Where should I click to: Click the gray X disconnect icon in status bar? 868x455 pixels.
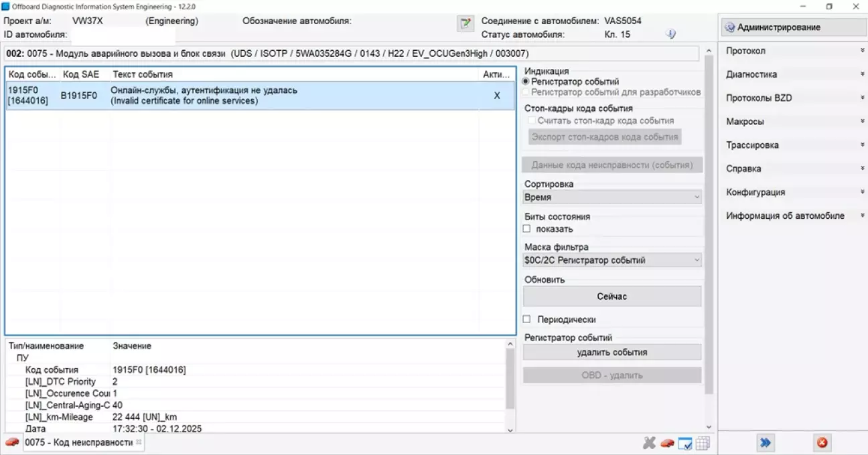click(648, 442)
